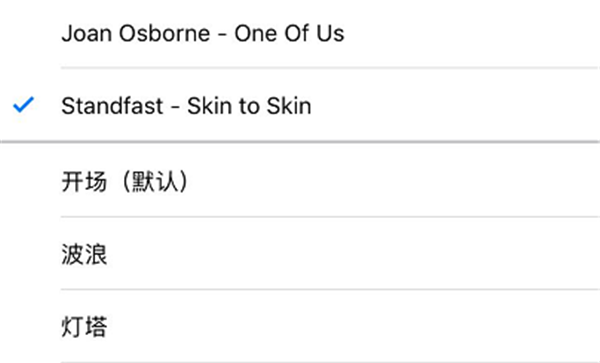
Task: Tap the 开场 characters in the default row
Action: [84, 181]
